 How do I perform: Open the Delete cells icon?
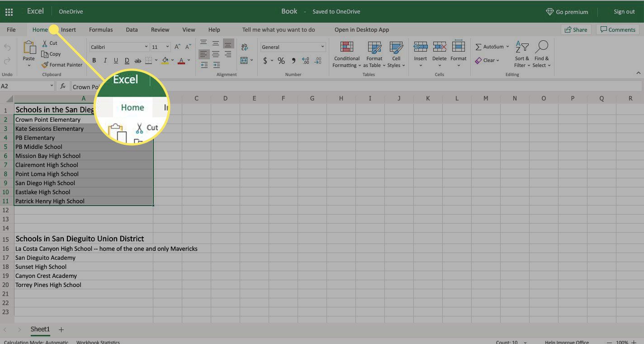(x=440, y=47)
